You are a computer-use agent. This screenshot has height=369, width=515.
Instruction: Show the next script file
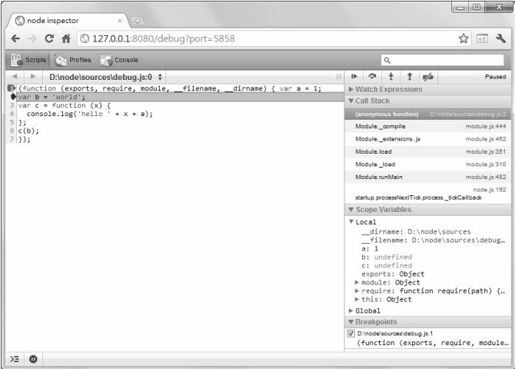tap(33, 77)
